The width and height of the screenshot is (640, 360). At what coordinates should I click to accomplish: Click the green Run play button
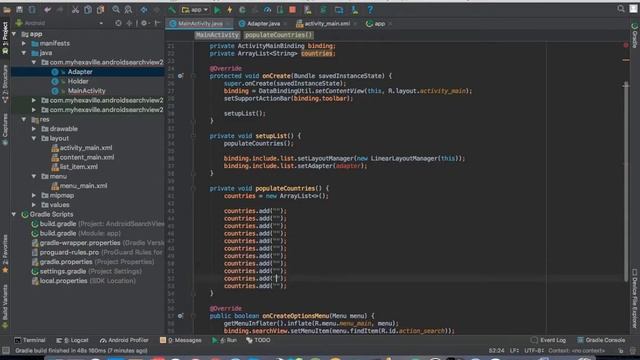pos(217,9)
